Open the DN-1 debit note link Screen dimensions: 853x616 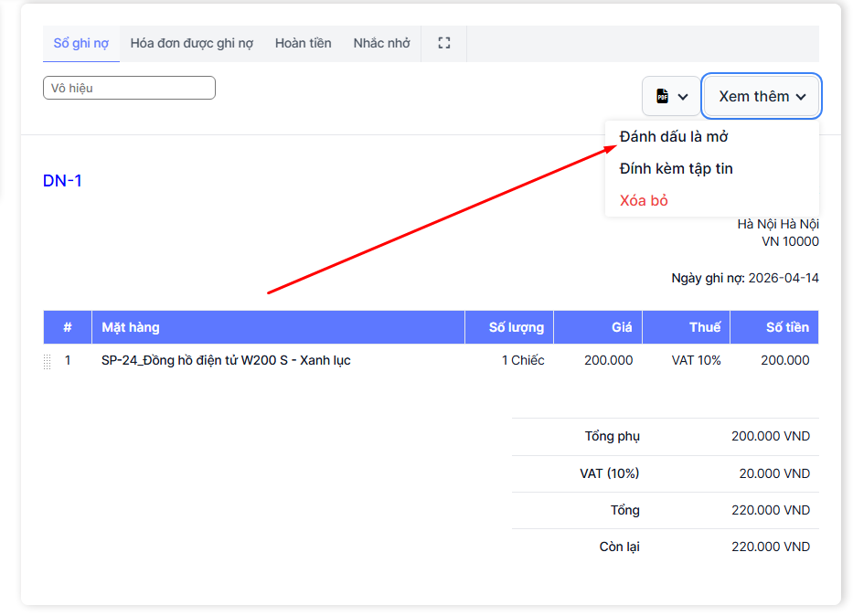point(62,181)
